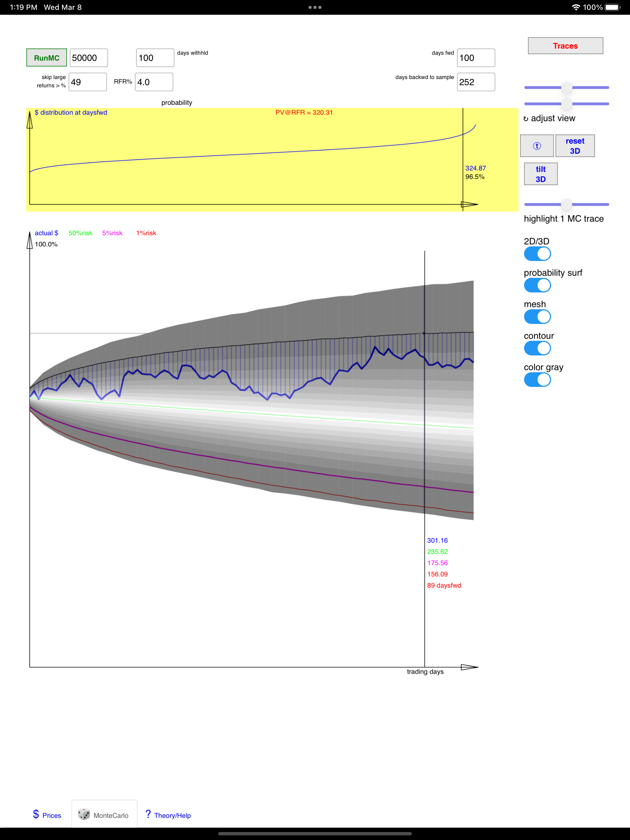This screenshot has width=630, height=840.
Task: Click the adjust view rotate label
Action: click(549, 118)
